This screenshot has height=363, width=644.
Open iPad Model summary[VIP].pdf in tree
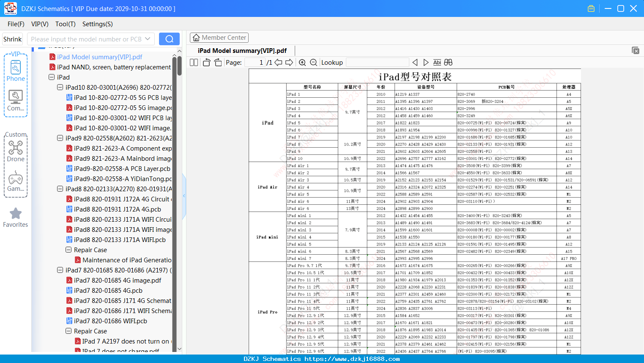100,57
